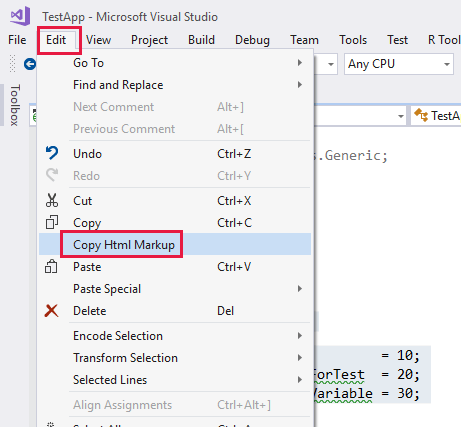The width and height of the screenshot is (461, 427).
Task: Click the red Delete X icon
Action: click(x=51, y=310)
